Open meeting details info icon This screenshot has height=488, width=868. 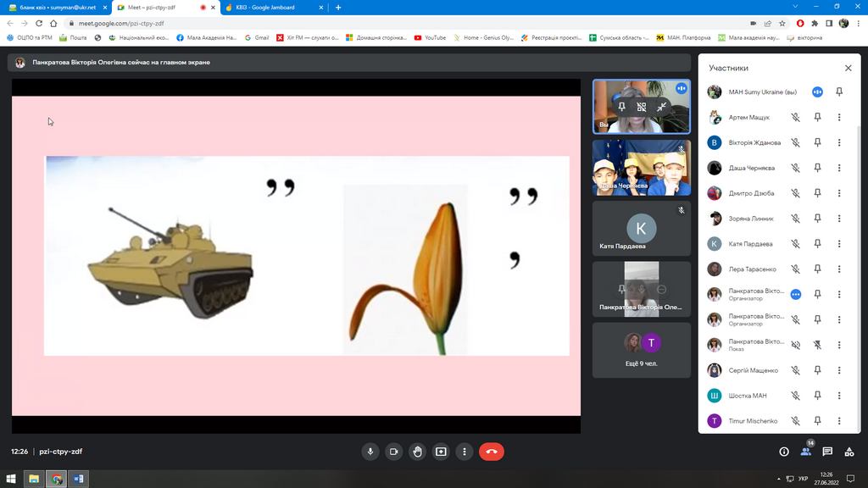coord(784,452)
